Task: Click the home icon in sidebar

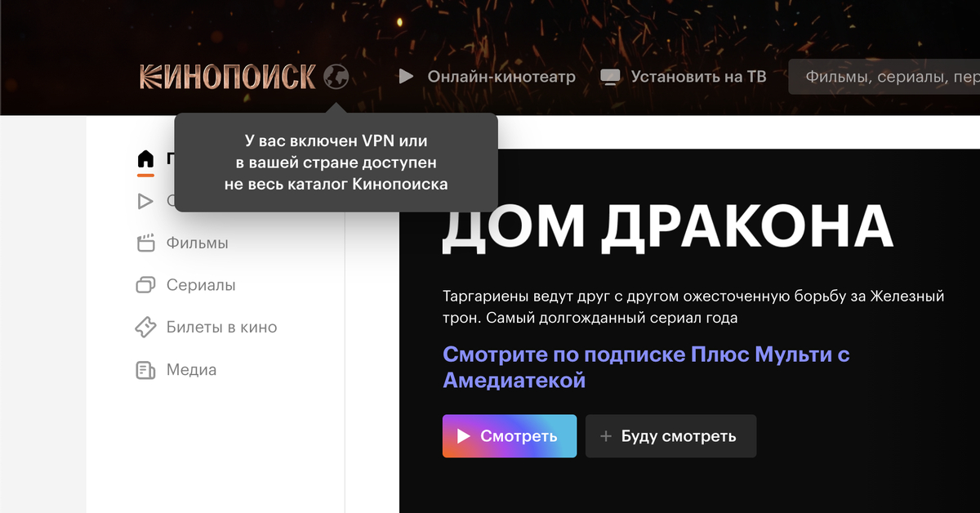Action: click(x=145, y=158)
